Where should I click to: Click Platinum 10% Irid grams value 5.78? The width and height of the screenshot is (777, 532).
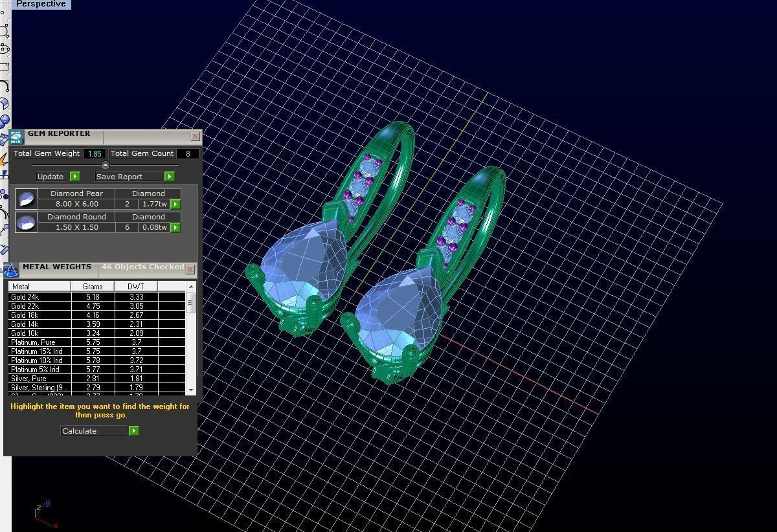pos(93,360)
